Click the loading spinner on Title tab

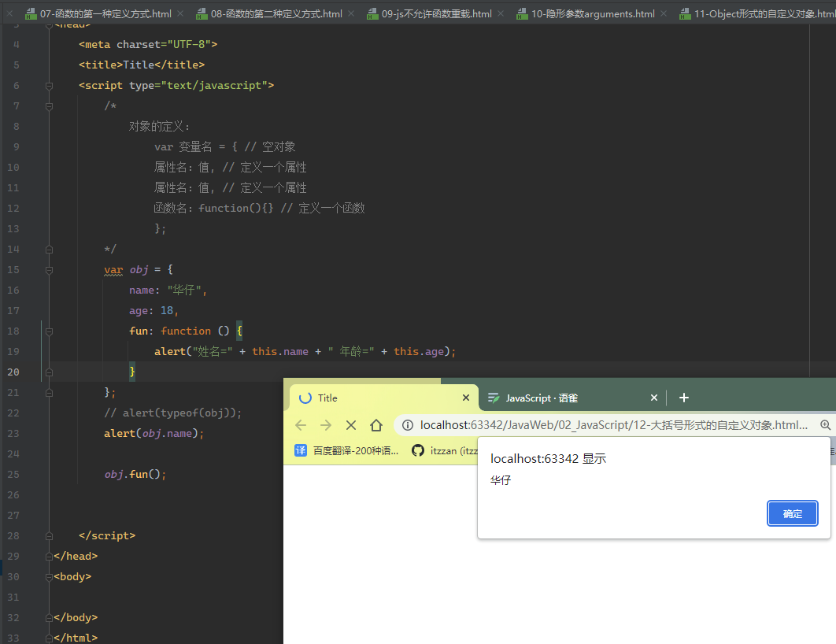[x=305, y=398]
